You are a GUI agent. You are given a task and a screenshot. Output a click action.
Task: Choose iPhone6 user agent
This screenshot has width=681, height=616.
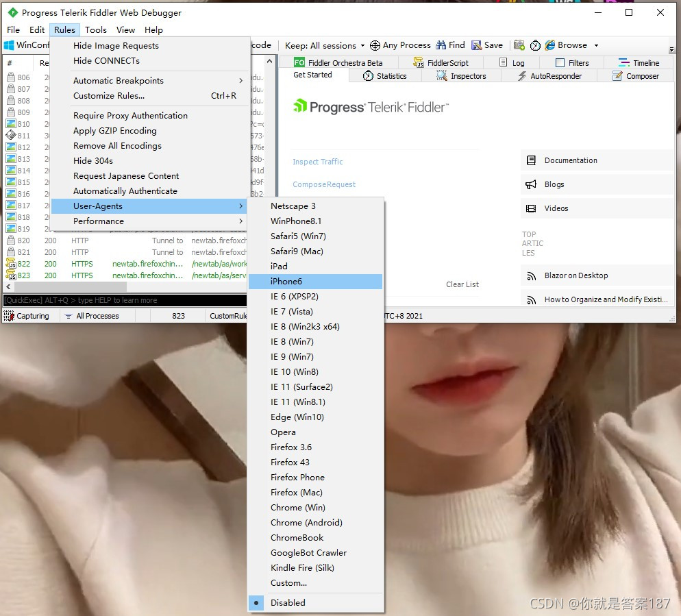[315, 282]
